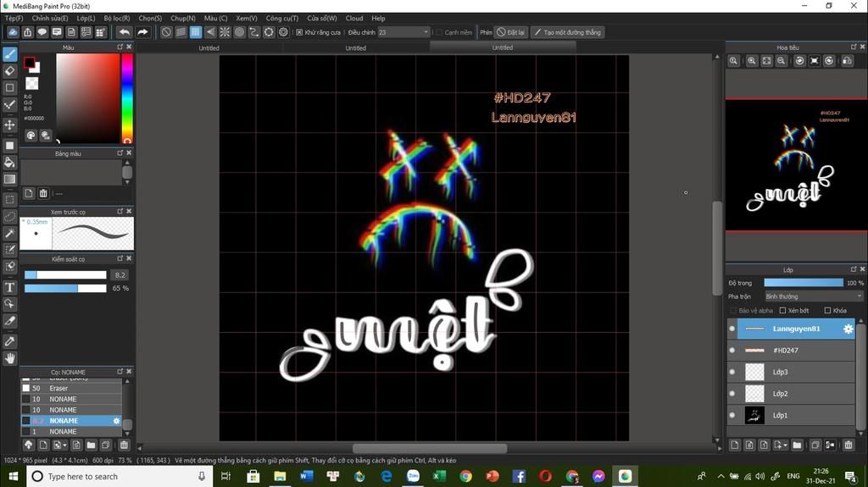Select the Magic Wand tool
The height and width of the screenshot is (487, 868).
9,233
